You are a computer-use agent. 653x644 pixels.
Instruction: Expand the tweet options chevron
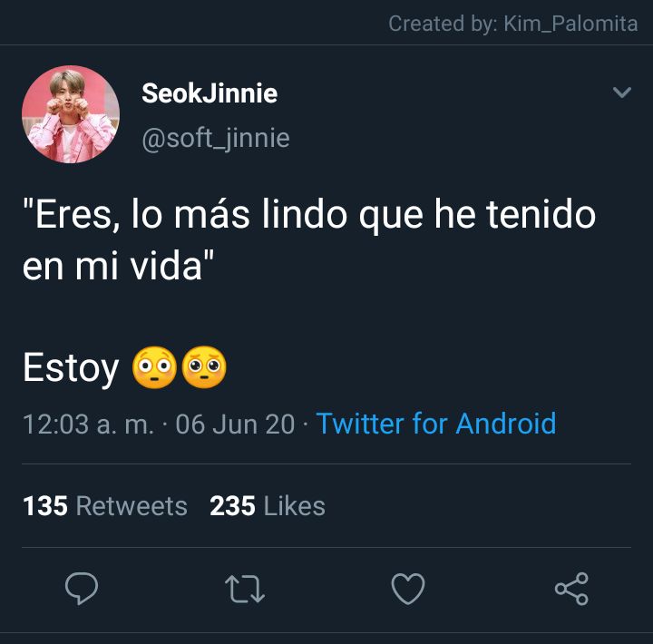[x=622, y=92]
